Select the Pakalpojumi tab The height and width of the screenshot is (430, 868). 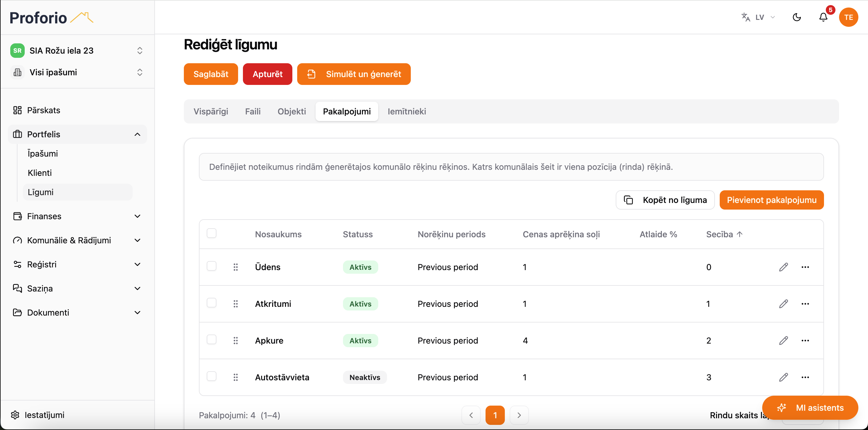point(347,111)
